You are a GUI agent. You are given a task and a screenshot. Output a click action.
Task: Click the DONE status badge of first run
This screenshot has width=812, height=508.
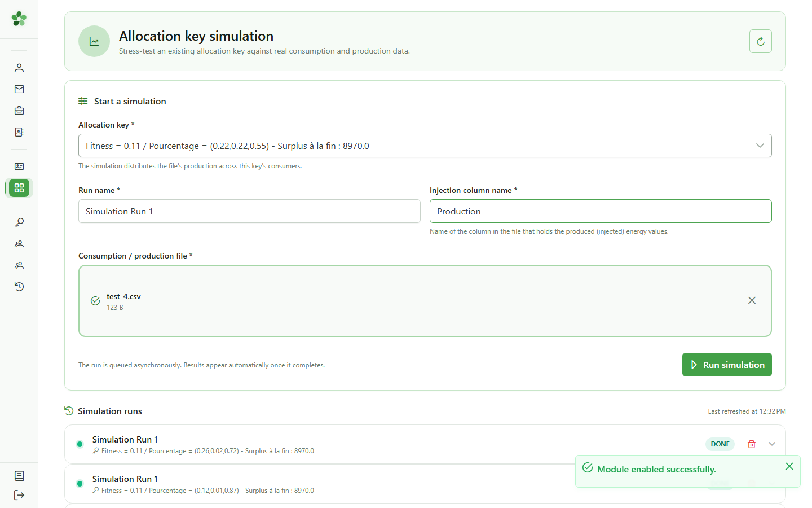[720, 444]
